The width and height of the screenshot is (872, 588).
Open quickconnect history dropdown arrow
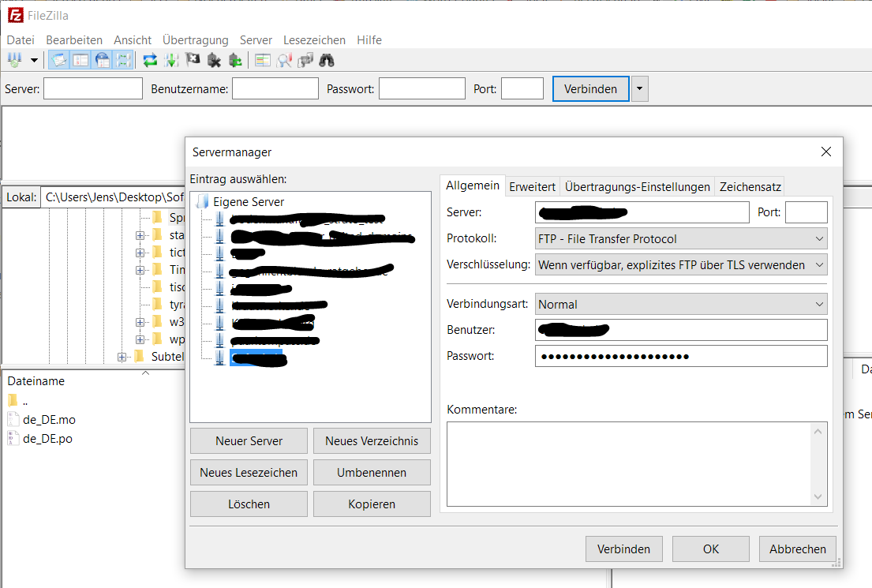(639, 89)
